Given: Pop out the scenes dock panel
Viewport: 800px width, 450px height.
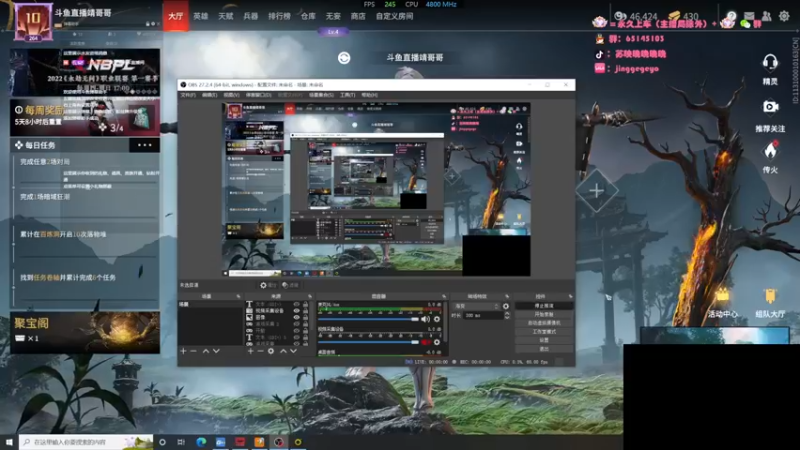Looking at the screenshot, I should pos(238,296).
